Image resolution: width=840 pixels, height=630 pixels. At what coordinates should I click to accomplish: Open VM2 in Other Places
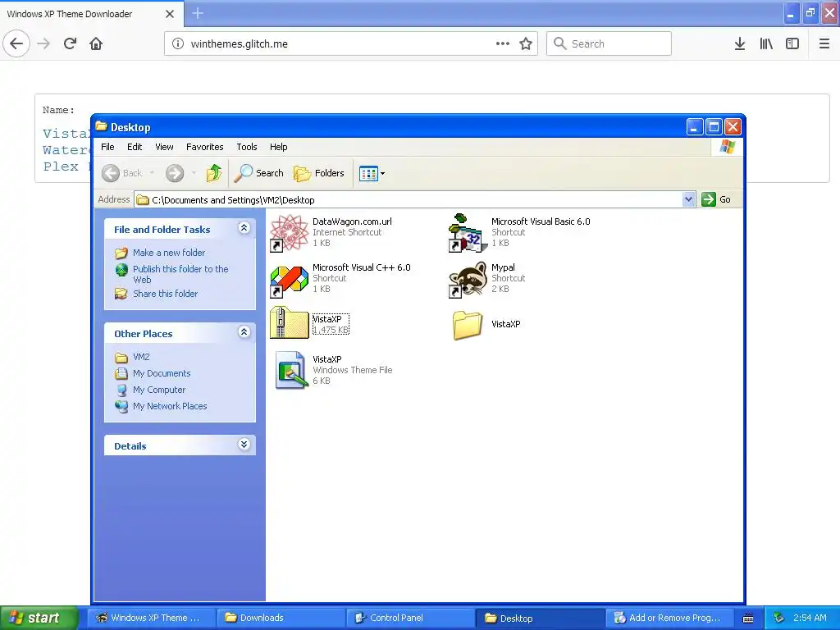(141, 357)
